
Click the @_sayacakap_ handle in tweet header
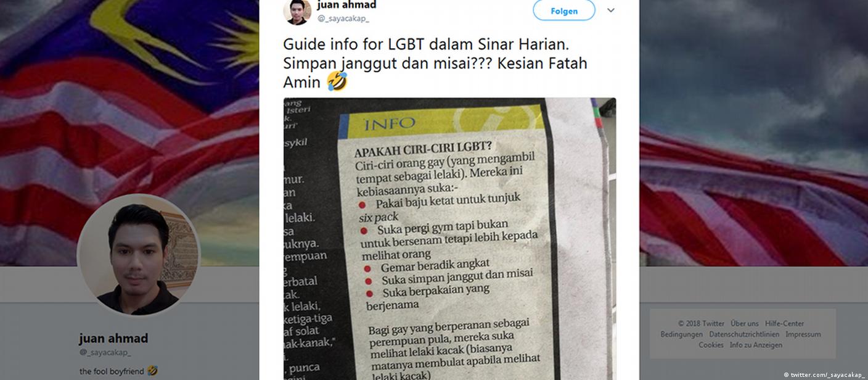click(343, 19)
